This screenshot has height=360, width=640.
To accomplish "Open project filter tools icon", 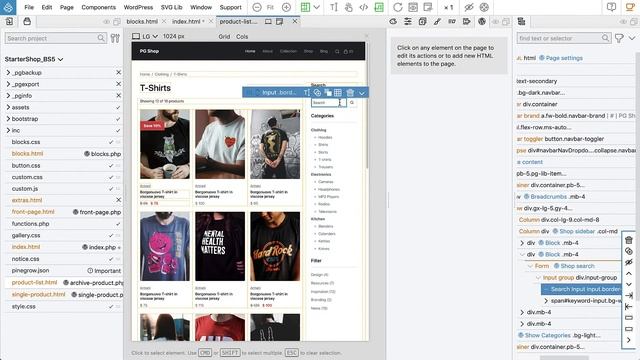I will point(115,38).
